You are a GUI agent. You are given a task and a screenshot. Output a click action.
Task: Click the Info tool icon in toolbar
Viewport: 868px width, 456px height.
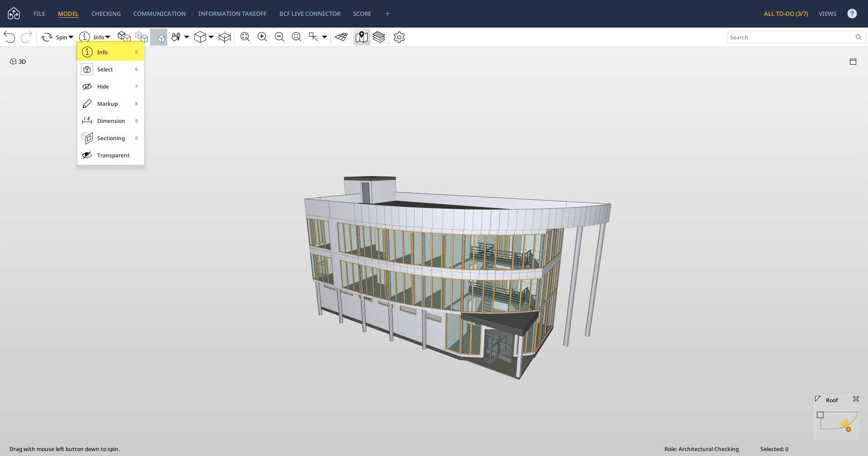[85, 37]
